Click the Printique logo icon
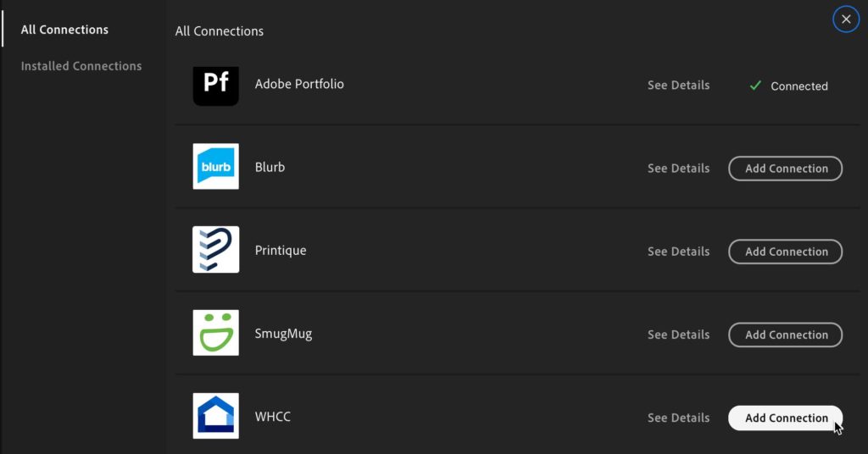This screenshot has height=454, width=868. (216, 249)
